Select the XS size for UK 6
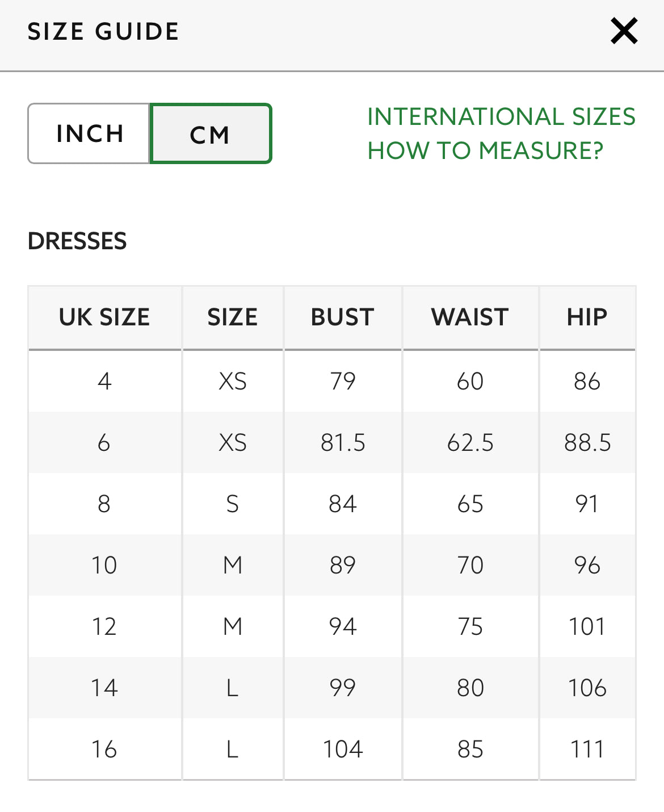This screenshot has height=812, width=664. click(x=232, y=442)
